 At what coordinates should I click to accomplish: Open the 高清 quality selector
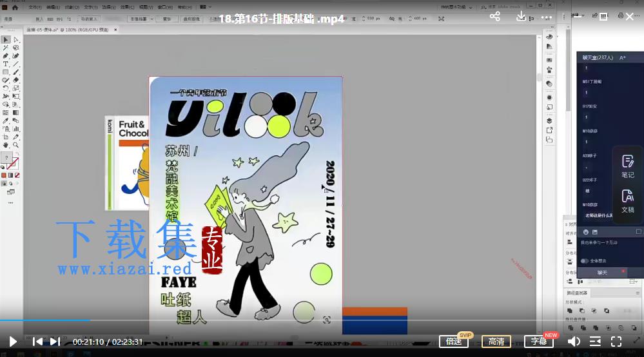point(496,342)
